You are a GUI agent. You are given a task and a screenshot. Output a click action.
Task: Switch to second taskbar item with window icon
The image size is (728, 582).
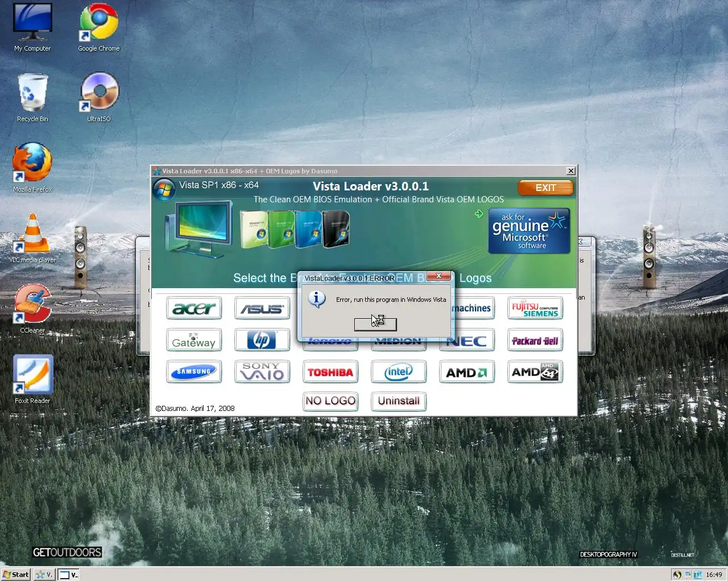[x=69, y=575]
